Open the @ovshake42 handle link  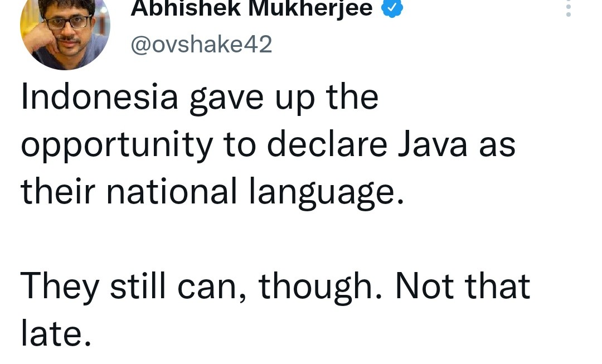pyautogui.click(x=201, y=44)
